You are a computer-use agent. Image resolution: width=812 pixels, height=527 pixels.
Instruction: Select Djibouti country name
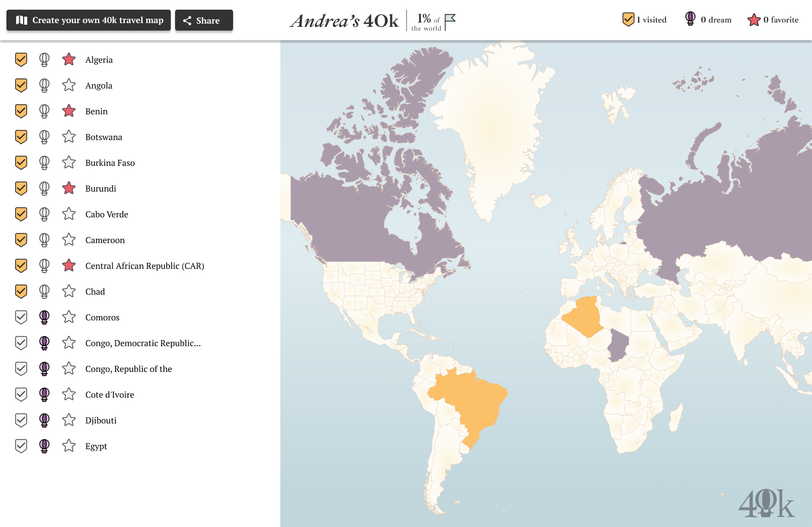[101, 420]
